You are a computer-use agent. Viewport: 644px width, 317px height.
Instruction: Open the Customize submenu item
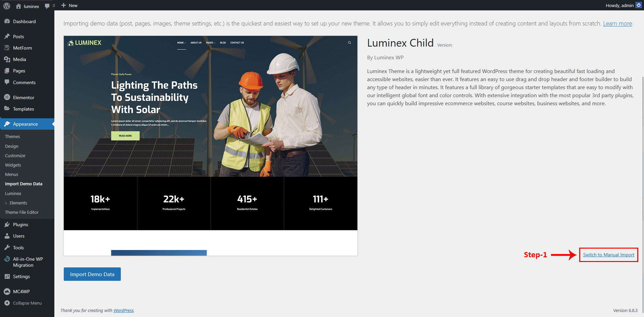coord(15,156)
